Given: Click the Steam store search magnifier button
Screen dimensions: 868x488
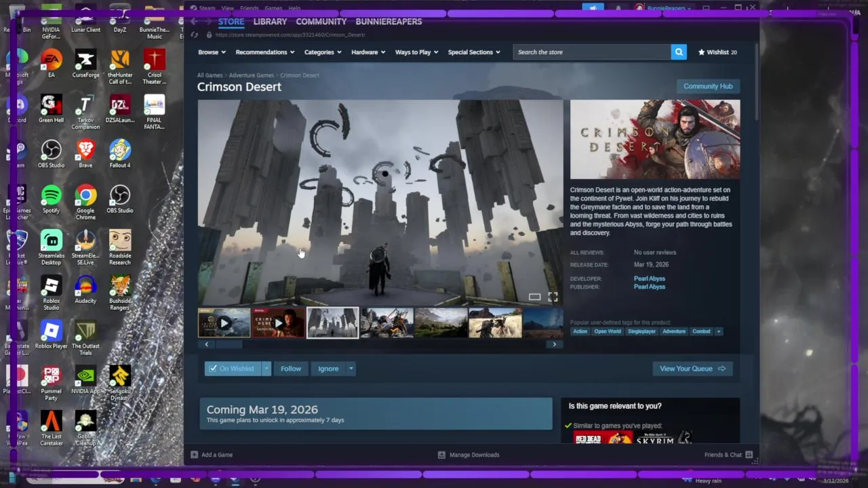Looking at the screenshot, I should point(679,52).
